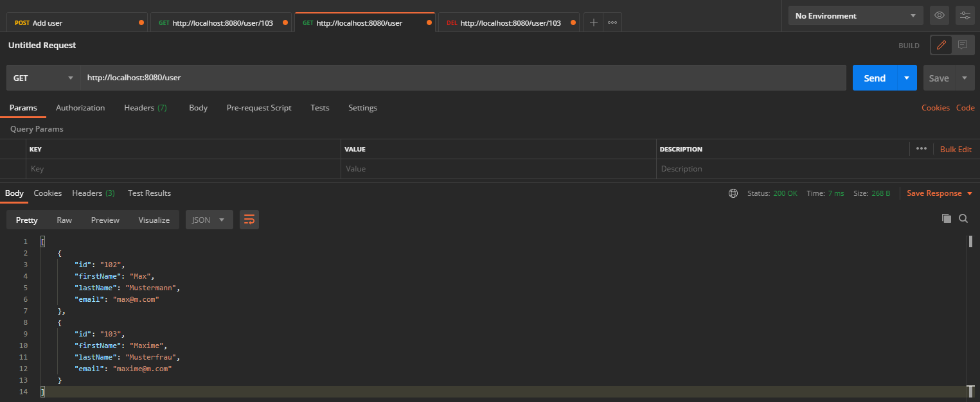Open request Headers (7) tab
The height and width of the screenshot is (402, 980).
[145, 108]
